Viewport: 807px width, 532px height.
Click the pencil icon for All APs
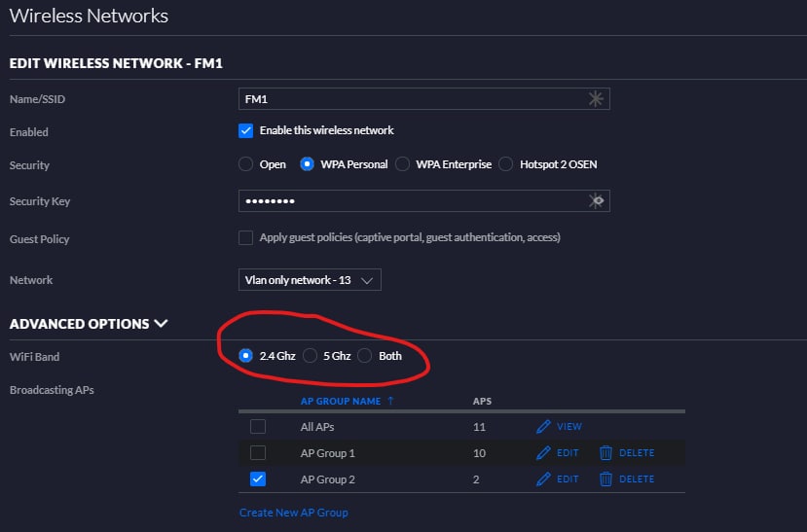click(x=543, y=427)
